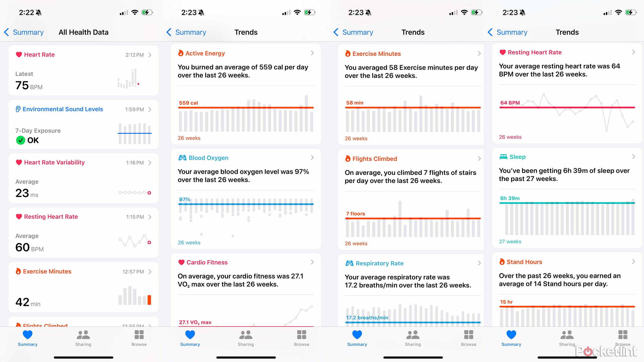The height and width of the screenshot is (362, 644).
Task: Tap the Cardio Fitness heart icon
Action: (179, 262)
